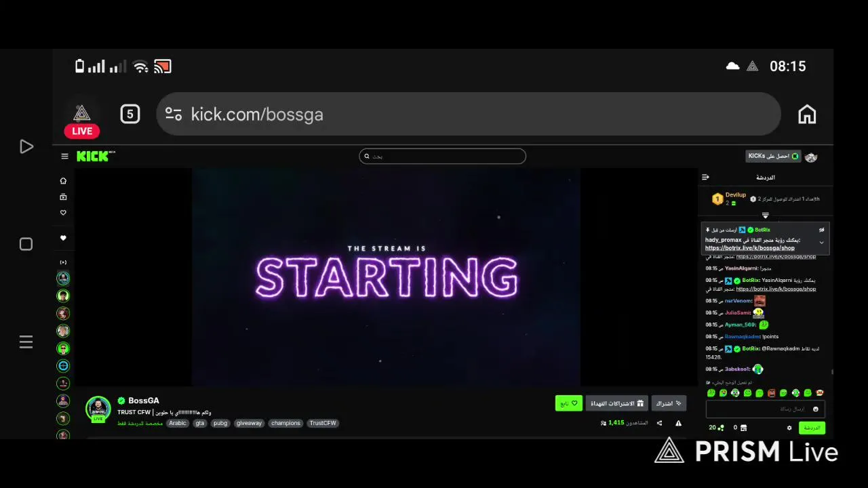Go to browser home page icon
868x488 pixels.
tap(807, 114)
